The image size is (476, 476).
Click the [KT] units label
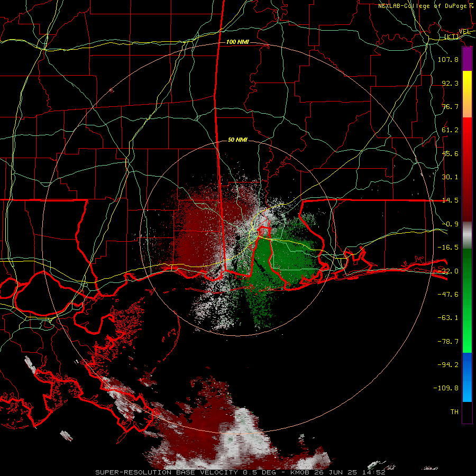pos(452,37)
